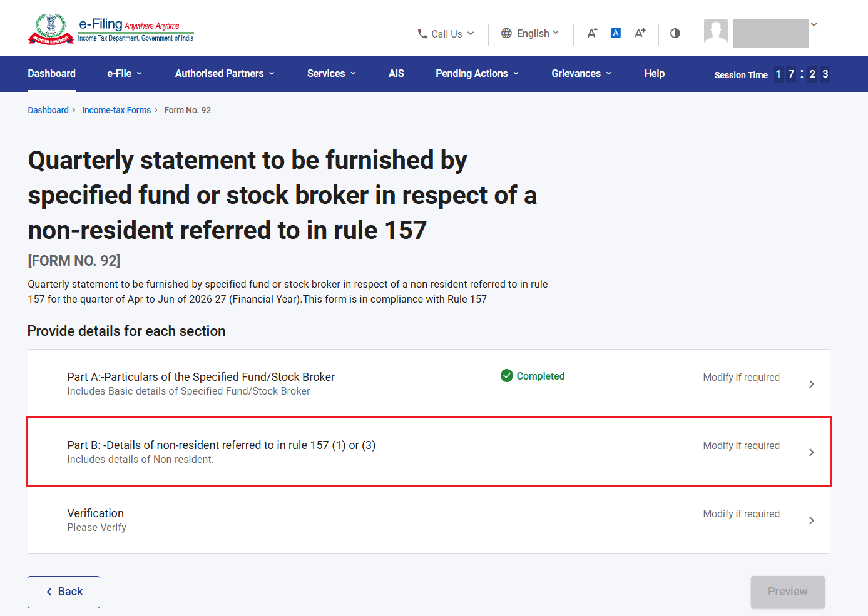Decrease font size with the smaller A icon
The image size is (868, 616).
[x=592, y=33]
